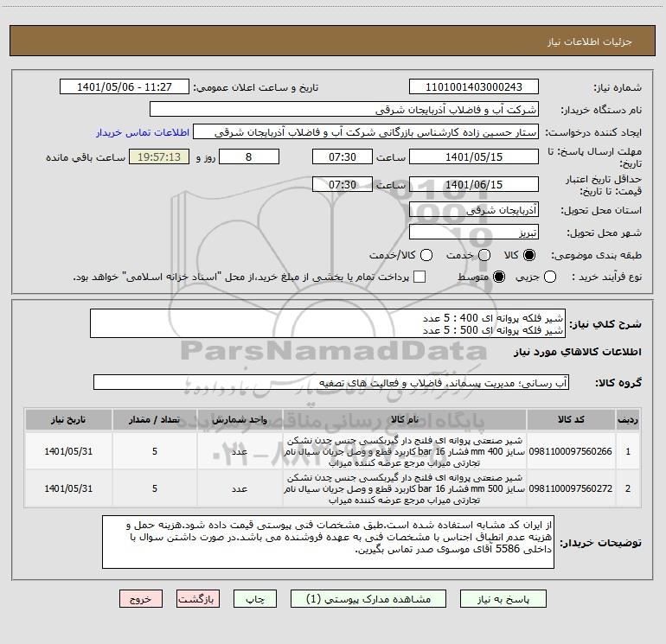Screen dimensions: 666x644
Task: Click the need date cell in row 1
Action: (x=68, y=451)
